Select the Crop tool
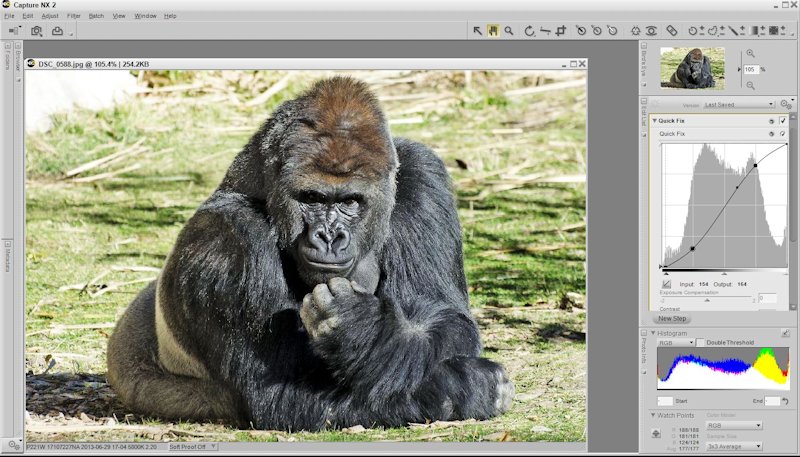Screen dimensions: 800x457 pos(561,31)
